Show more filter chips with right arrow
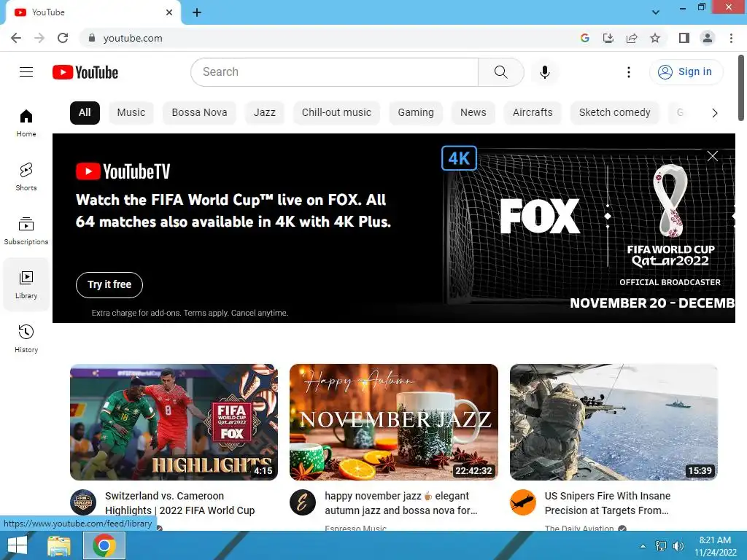This screenshot has width=747, height=560. click(x=714, y=113)
